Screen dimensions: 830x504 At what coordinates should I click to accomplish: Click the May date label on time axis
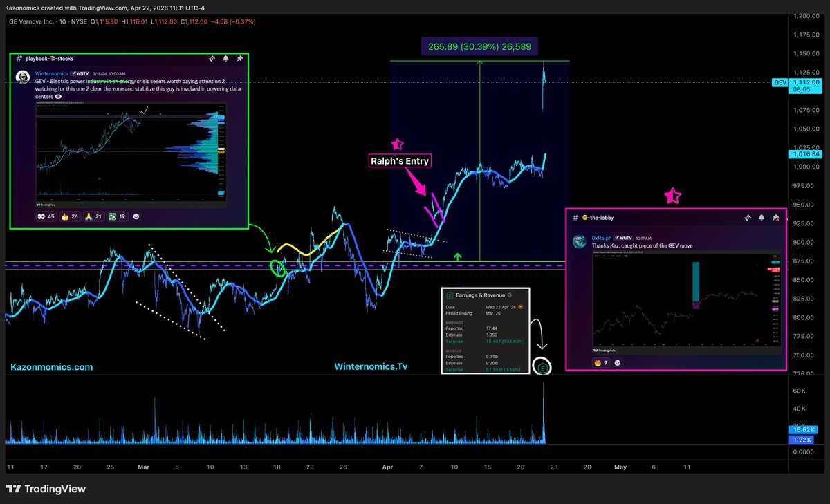tap(620, 467)
